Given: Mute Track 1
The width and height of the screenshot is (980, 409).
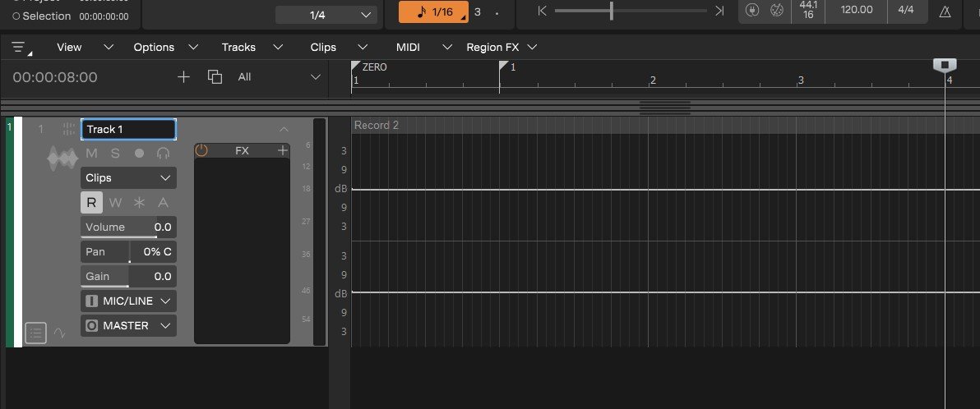Looking at the screenshot, I should pyautogui.click(x=91, y=154).
